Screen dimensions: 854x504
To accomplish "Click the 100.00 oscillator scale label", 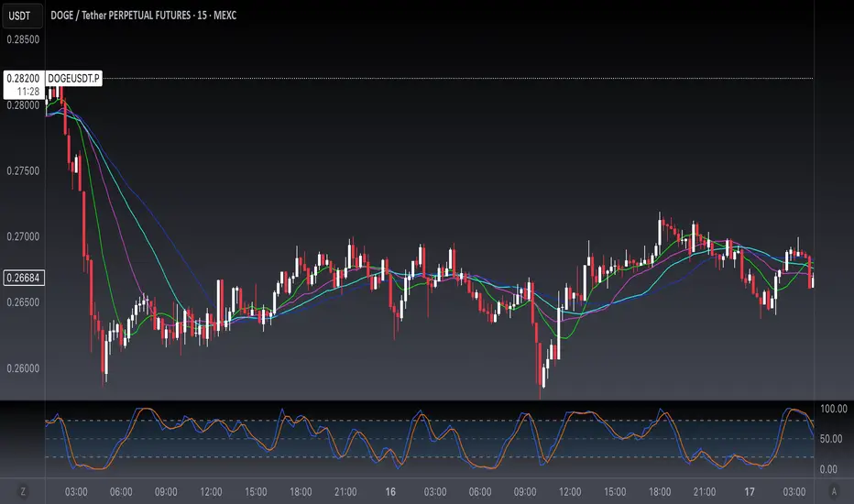I will pyautogui.click(x=833, y=409).
